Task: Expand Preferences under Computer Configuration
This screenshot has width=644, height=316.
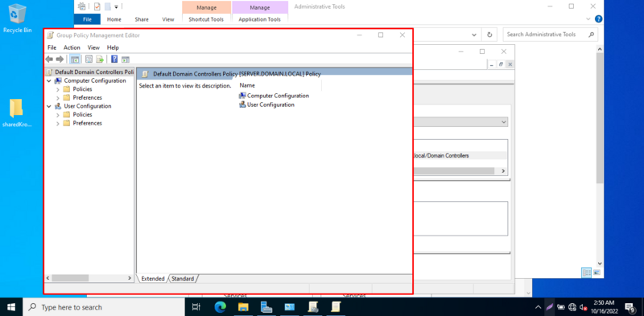Action: pyautogui.click(x=57, y=97)
